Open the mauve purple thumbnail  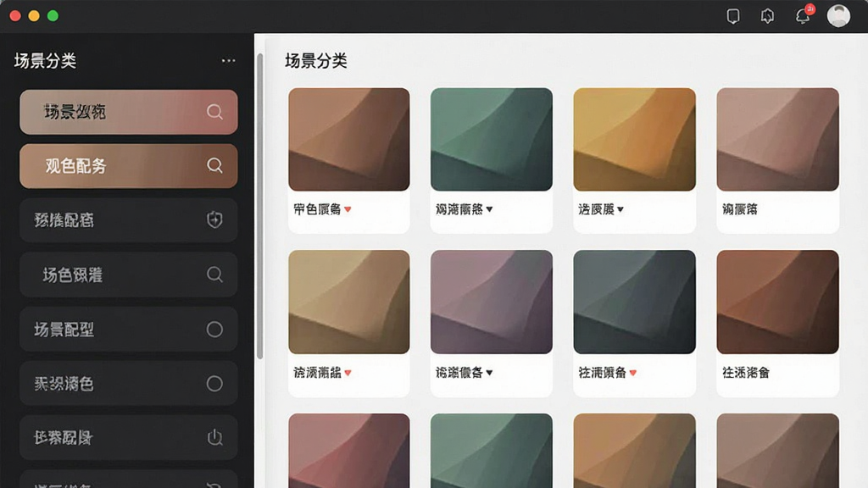[x=492, y=302]
